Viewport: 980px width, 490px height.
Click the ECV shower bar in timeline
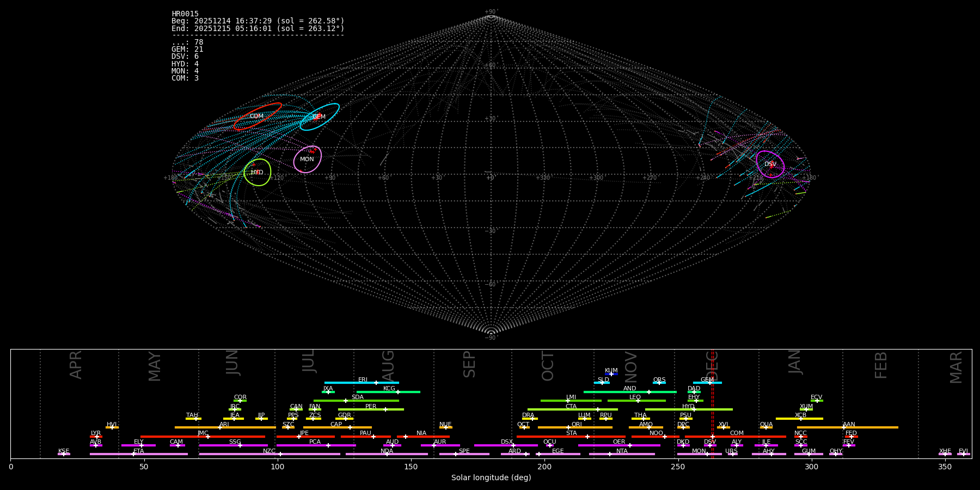[817, 401]
